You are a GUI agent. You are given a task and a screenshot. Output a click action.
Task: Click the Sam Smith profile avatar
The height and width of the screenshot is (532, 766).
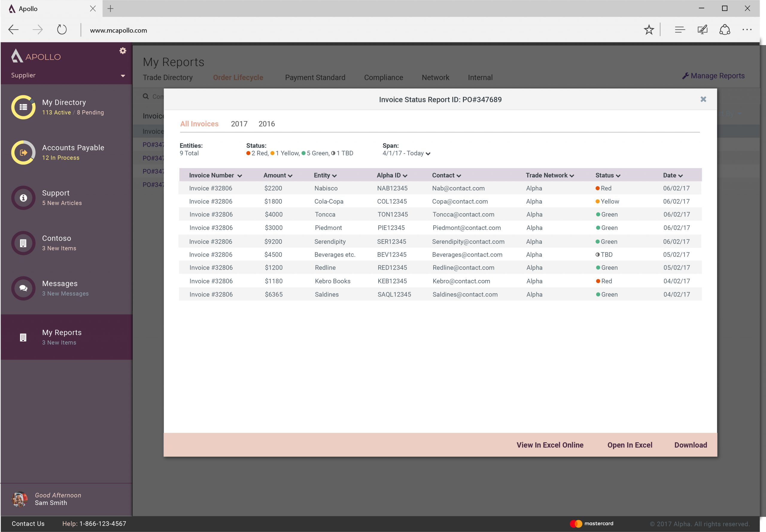click(x=19, y=499)
